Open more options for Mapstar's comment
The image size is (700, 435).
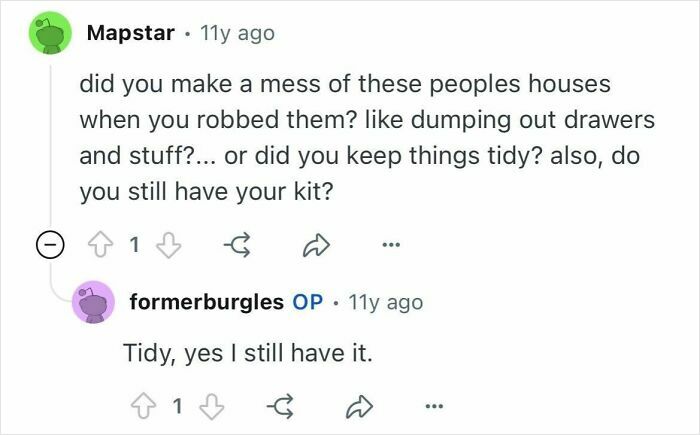[391, 244]
